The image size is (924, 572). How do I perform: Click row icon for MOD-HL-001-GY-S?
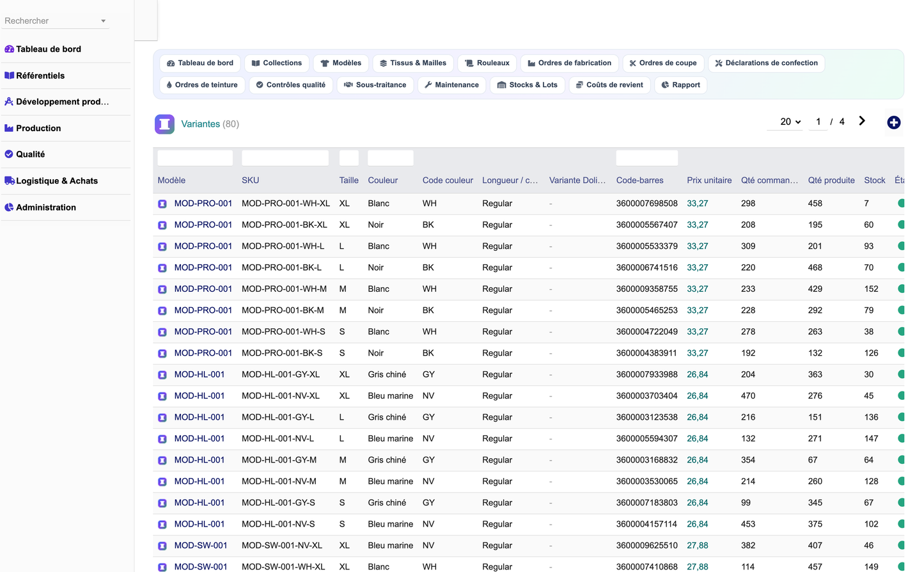162,503
